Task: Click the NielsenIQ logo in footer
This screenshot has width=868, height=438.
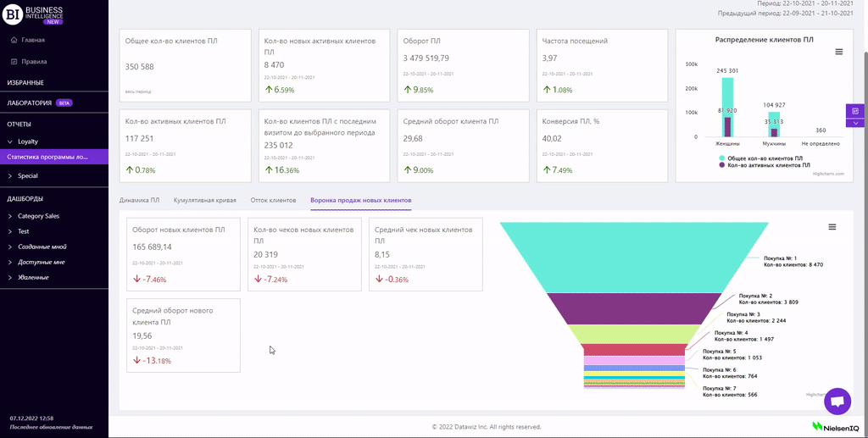Action: tap(837, 426)
